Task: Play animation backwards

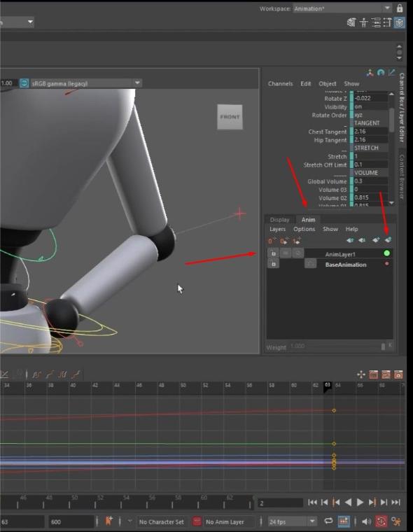Action: click(348, 502)
